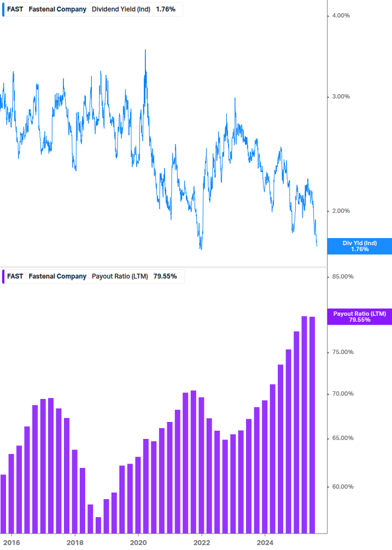Click the FAST Payout Ratio legend box

[93, 276]
